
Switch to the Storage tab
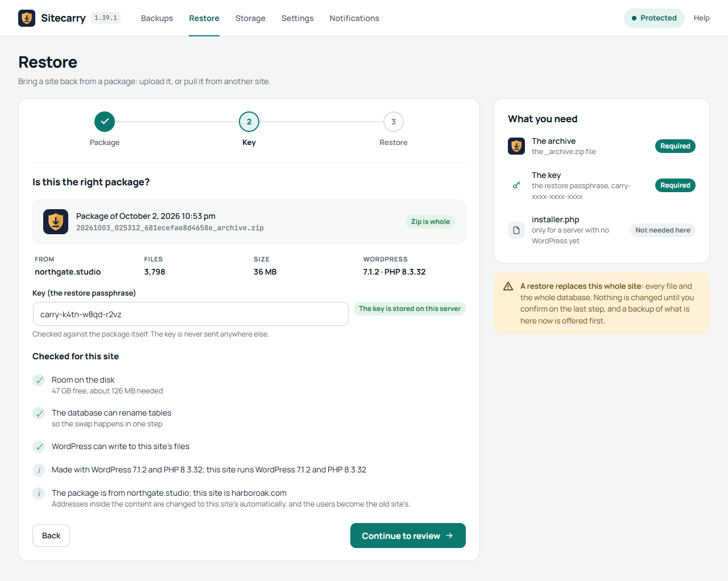pyautogui.click(x=250, y=18)
